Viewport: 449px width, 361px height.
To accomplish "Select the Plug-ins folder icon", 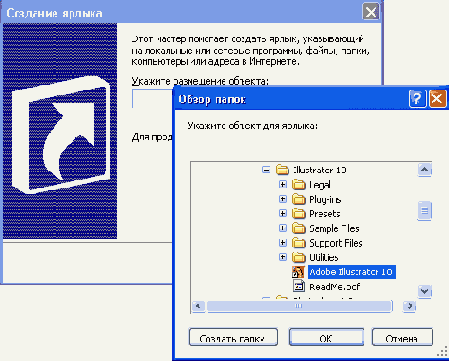I will point(299,199).
